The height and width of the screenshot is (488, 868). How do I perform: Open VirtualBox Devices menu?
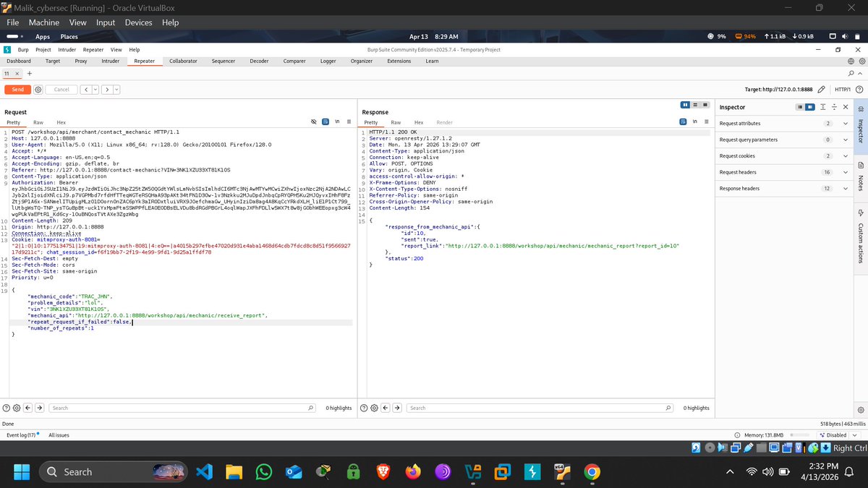(138, 22)
